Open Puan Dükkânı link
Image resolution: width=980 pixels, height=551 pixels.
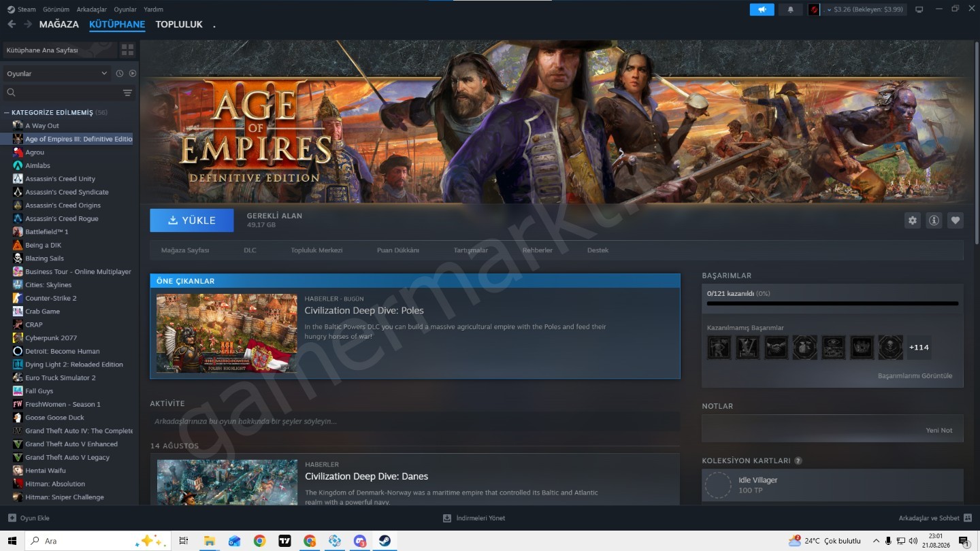click(x=398, y=250)
